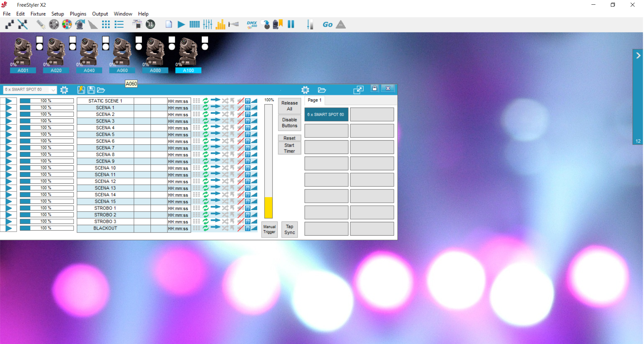Toggle the lock icon on cue panel
The width and height of the screenshot is (644, 344).
click(375, 88)
